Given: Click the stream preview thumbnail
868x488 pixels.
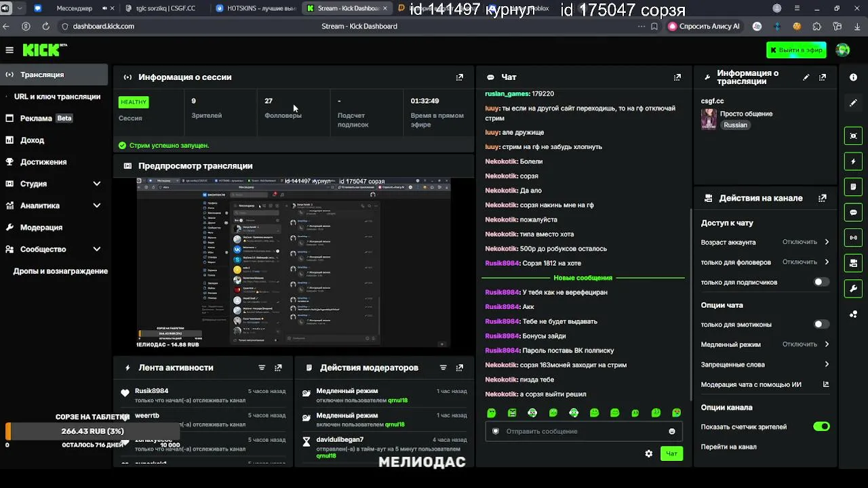Looking at the screenshot, I should click(294, 263).
